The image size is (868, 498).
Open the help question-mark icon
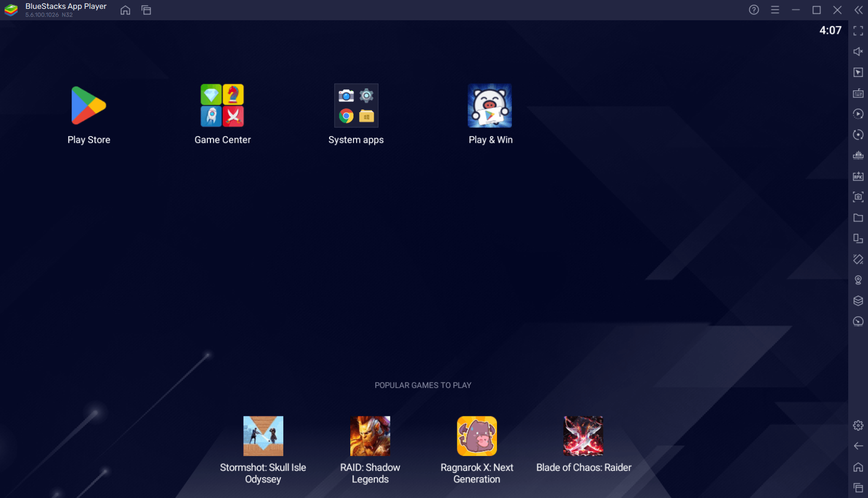754,10
